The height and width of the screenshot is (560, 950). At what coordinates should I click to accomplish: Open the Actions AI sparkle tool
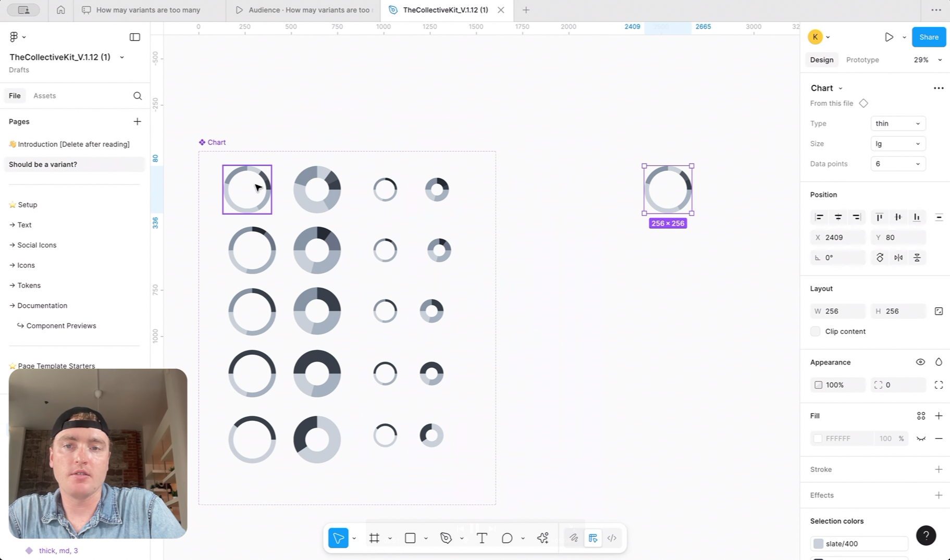pos(543,538)
